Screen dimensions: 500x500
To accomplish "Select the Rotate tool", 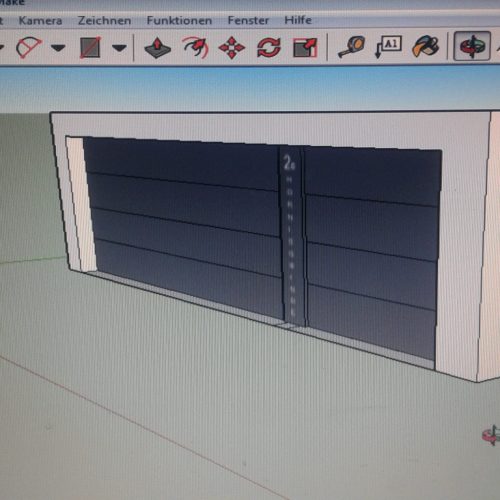I will [269, 48].
